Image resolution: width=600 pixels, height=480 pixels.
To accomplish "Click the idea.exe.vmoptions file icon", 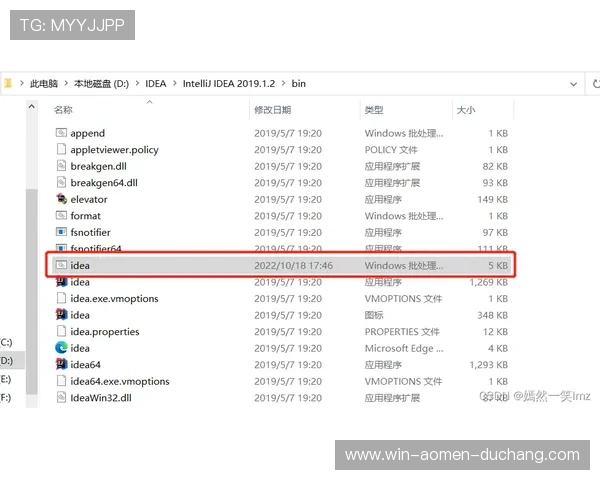I will point(61,298).
